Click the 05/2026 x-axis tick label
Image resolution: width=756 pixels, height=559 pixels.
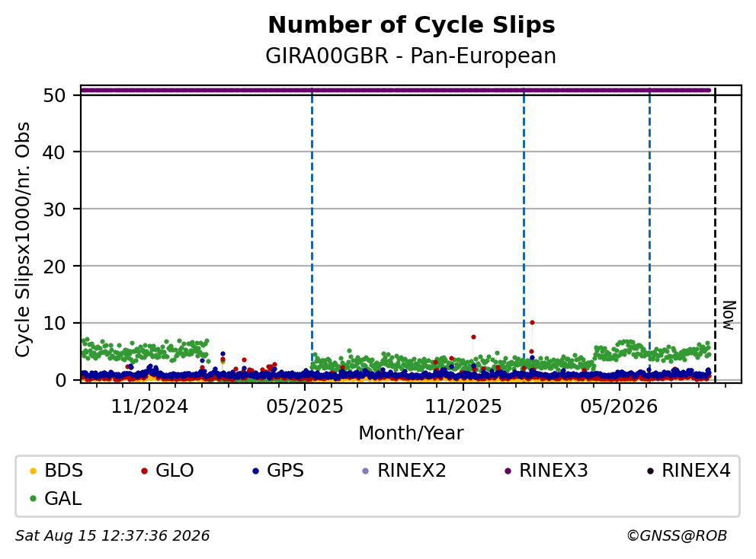coord(619,407)
